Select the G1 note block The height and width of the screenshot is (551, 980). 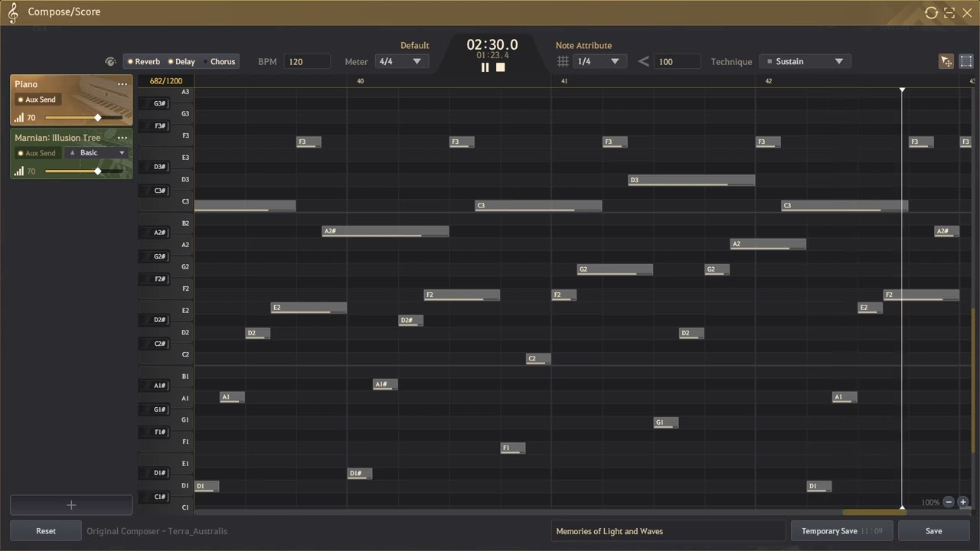(665, 422)
